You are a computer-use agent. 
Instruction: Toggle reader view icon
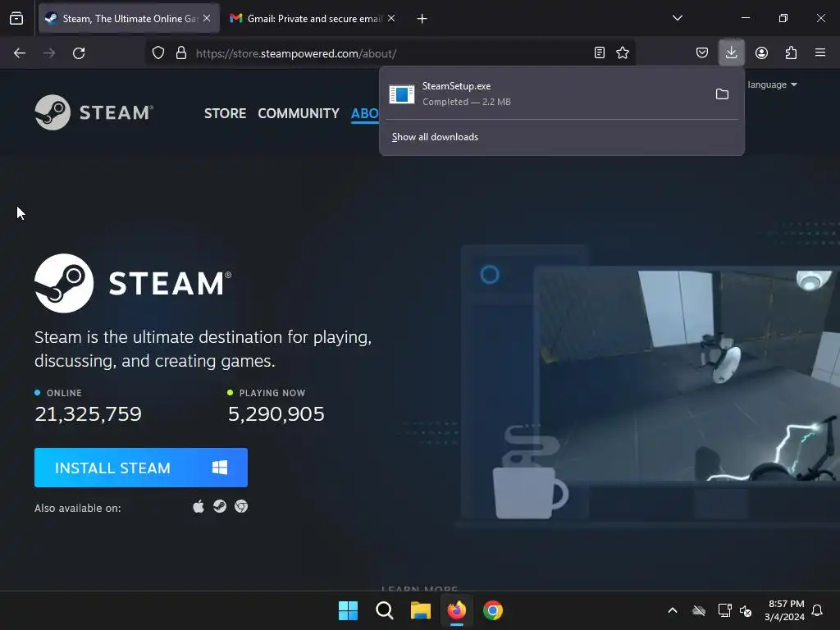[x=600, y=52]
